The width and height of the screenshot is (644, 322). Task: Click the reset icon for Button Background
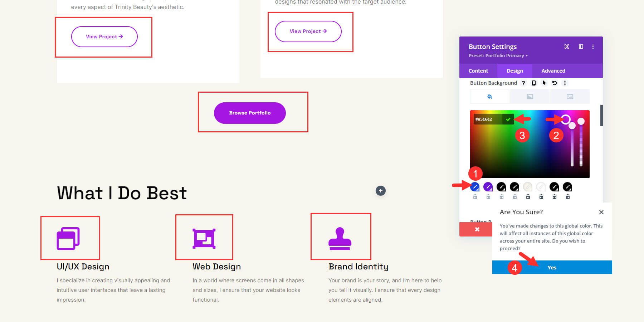pos(554,83)
